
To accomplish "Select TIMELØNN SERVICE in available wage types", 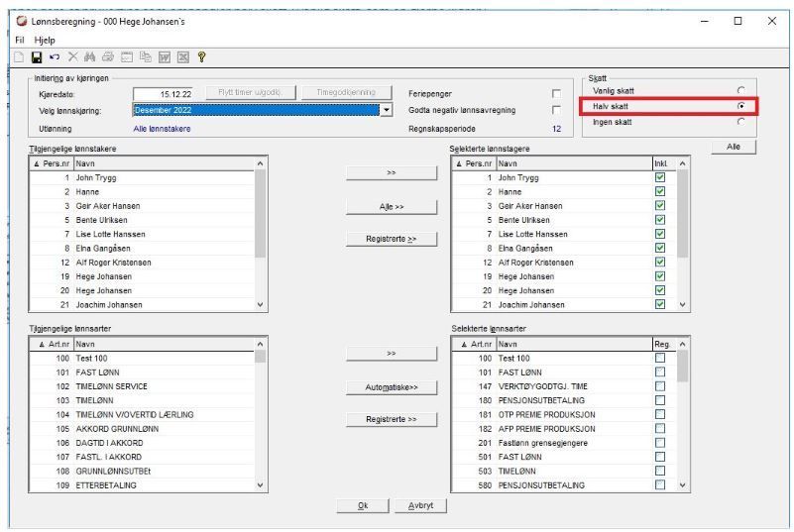I will tap(143, 386).
